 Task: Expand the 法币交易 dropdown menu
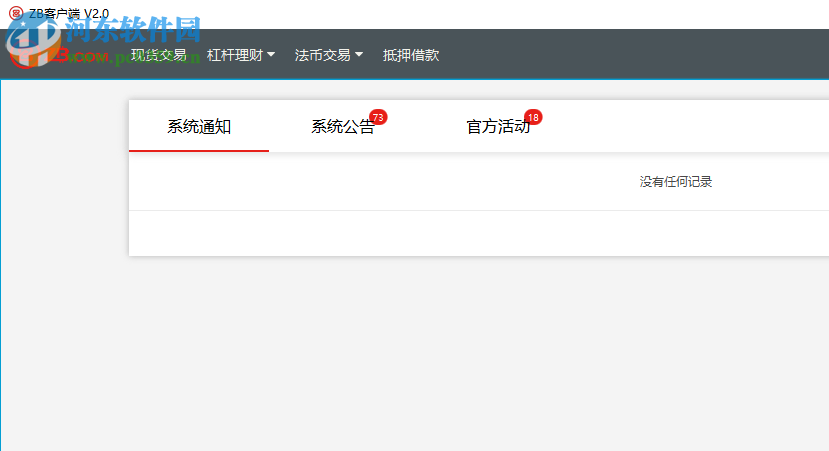328,55
